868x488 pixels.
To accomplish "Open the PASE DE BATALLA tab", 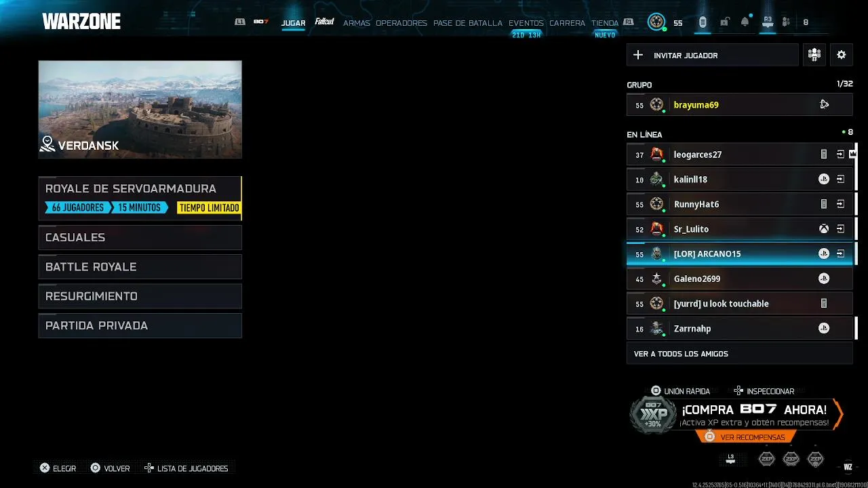I will click(468, 23).
